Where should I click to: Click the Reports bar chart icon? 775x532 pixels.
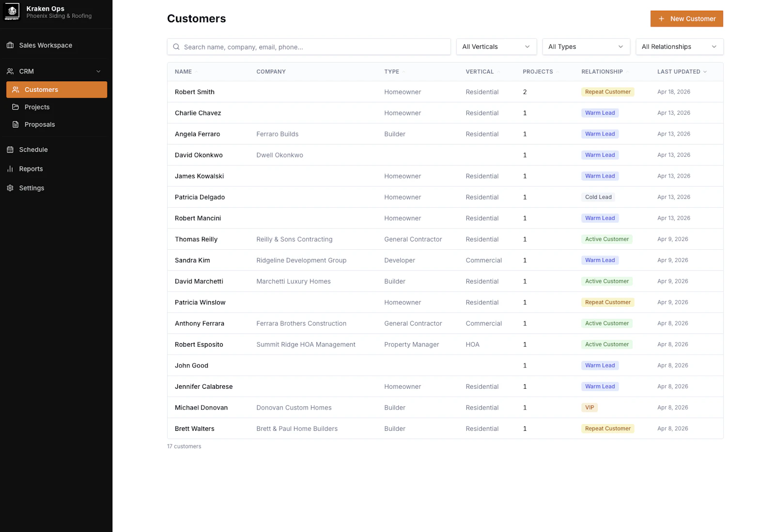tap(10, 169)
